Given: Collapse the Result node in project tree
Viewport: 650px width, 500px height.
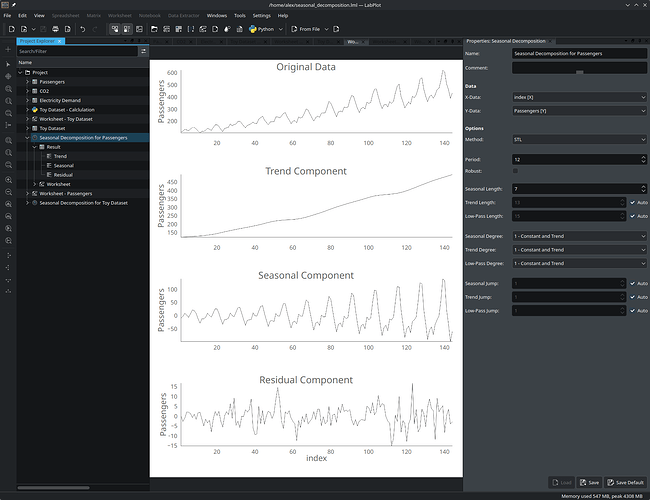Looking at the screenshot, I should pos(35,147).
